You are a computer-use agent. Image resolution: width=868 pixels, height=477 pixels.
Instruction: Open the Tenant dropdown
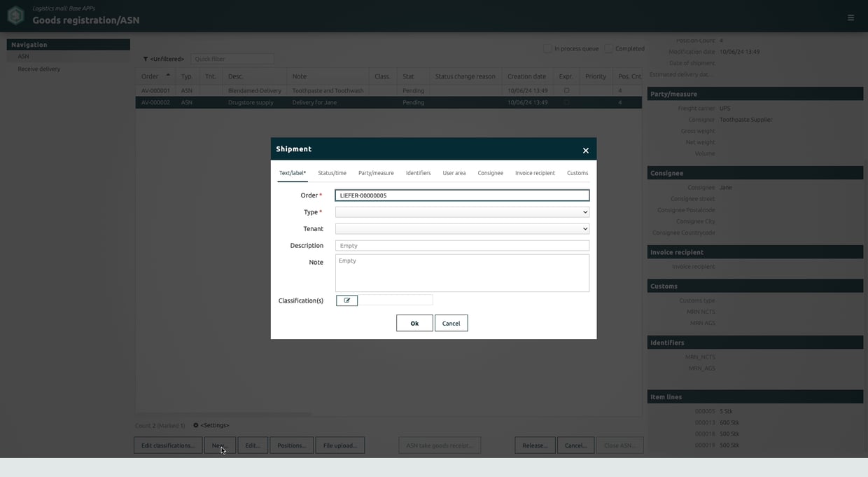coord(462,228)
